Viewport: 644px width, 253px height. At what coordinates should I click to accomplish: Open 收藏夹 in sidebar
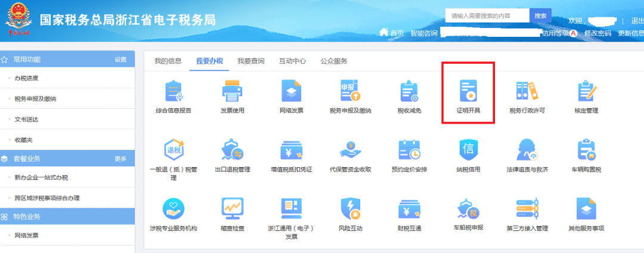23,140
